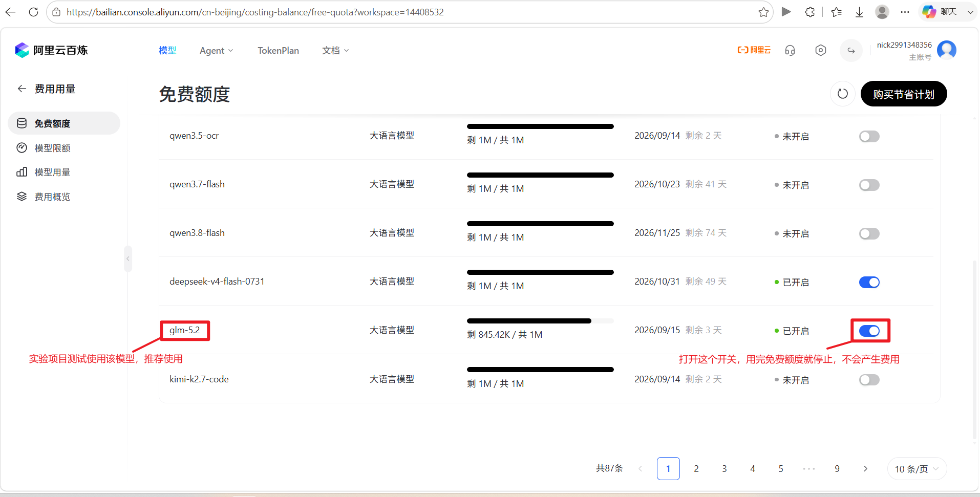Return using the 费用用量 back arrow
The image size is (980, 497).
(x=22, y=89)
